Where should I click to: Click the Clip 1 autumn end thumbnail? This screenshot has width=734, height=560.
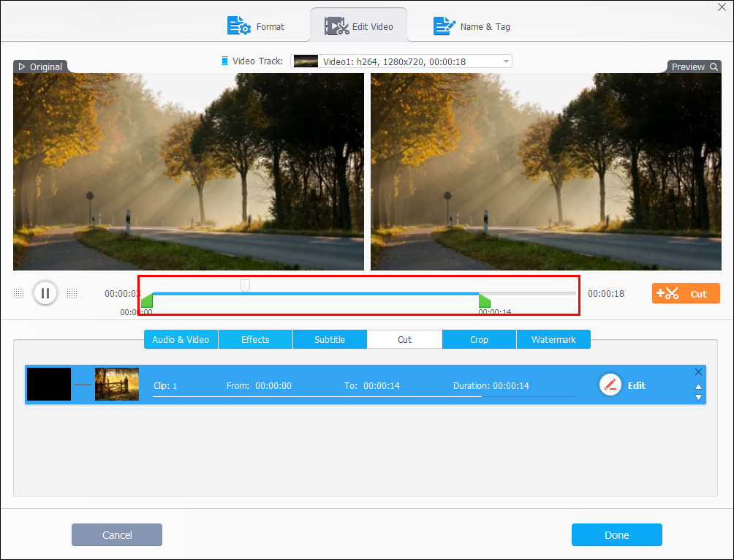point(117,384)
